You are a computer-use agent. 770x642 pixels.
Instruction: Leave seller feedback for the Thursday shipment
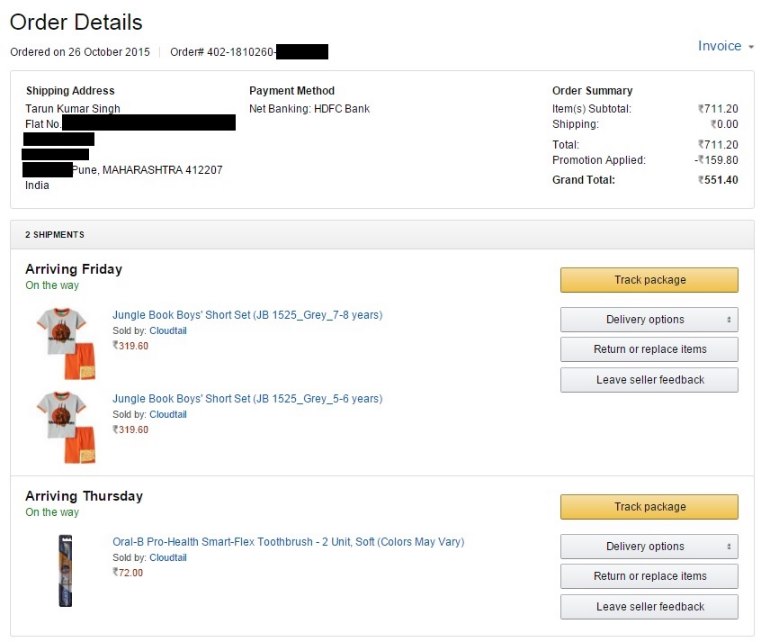pos(649,607)
